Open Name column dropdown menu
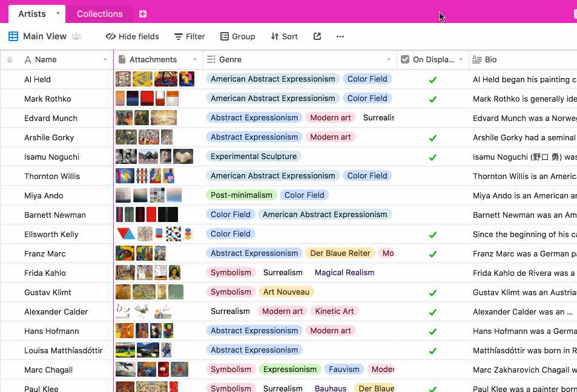The width and height of the screenshot is (577, 392). (x=105, y=59)
